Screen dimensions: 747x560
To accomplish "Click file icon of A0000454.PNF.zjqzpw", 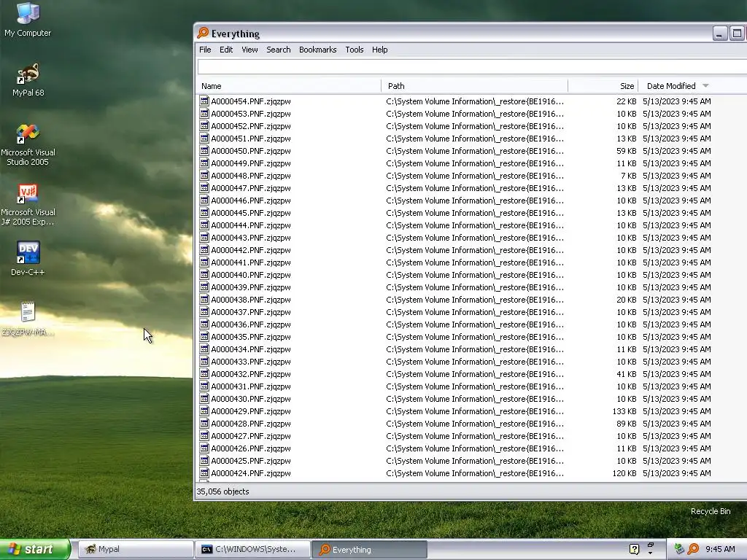I will pyautogui.click(x=204, y=101).
